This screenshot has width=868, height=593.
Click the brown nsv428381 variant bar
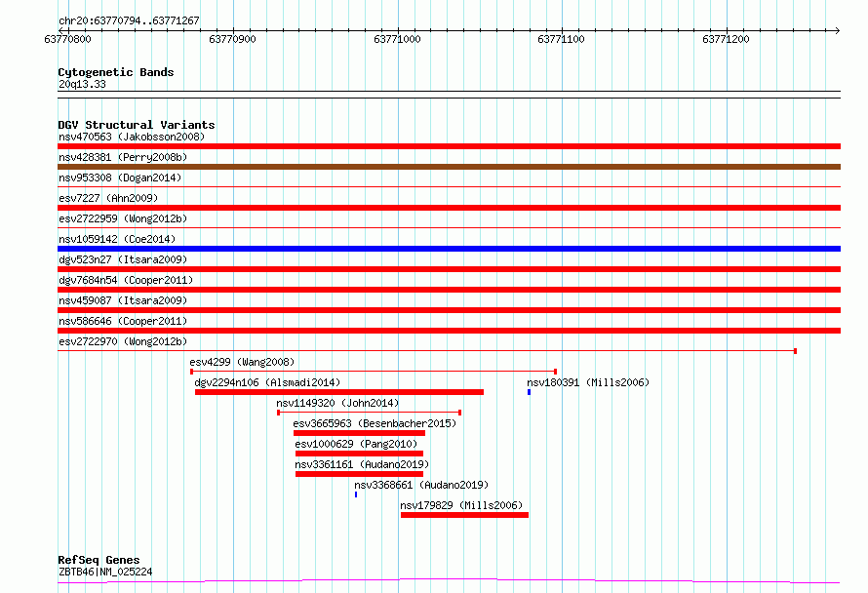click(x=449, y=167)
